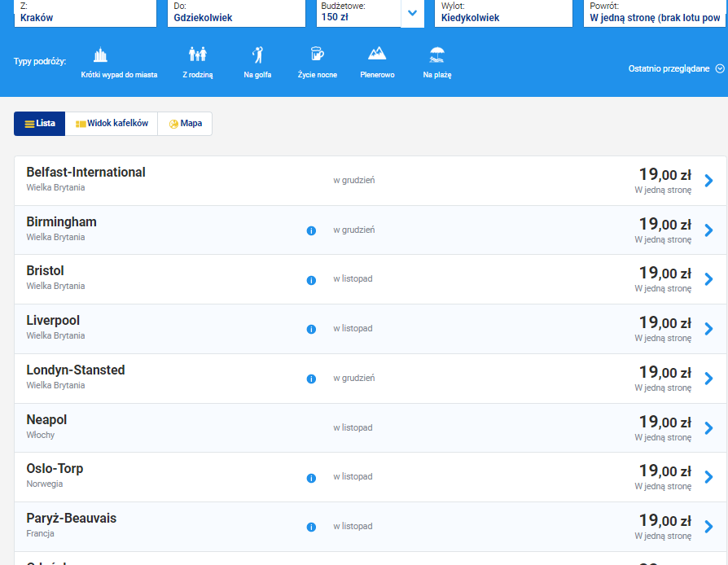Switch to the Mapa view tab
728x565 pixels.
[x=185, y=124]
